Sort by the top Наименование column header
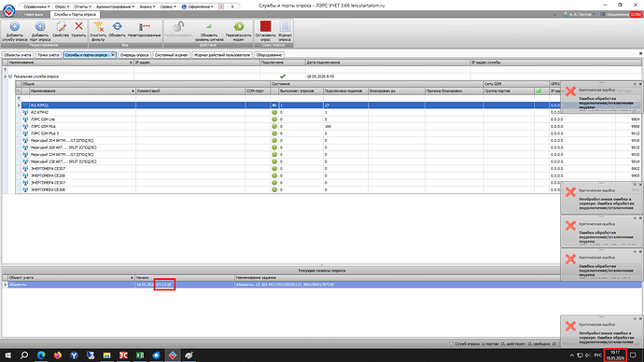The image size is (644, 362). tap(70, 63)
